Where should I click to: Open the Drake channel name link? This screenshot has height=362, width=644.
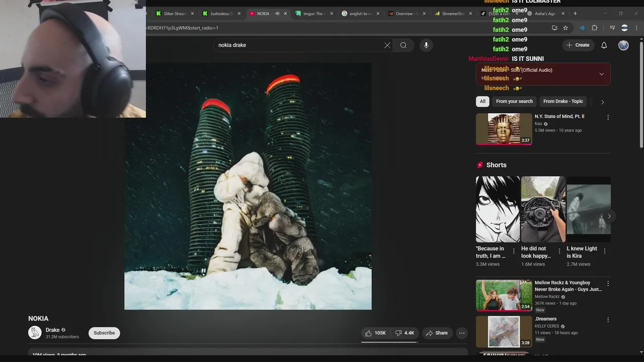pos(52,330)
